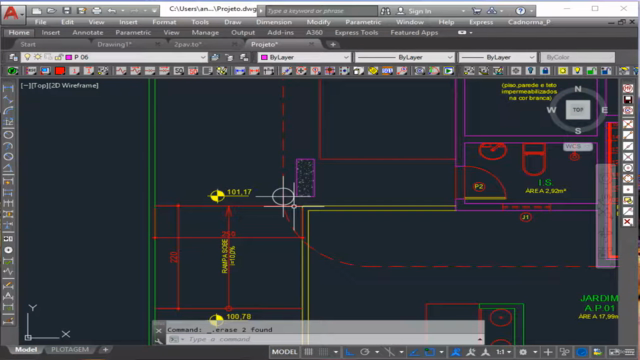Viewport: 640px width, 360px height.
Task: Open the first ByLayer linetype dropdown
Action: [404, 57]
